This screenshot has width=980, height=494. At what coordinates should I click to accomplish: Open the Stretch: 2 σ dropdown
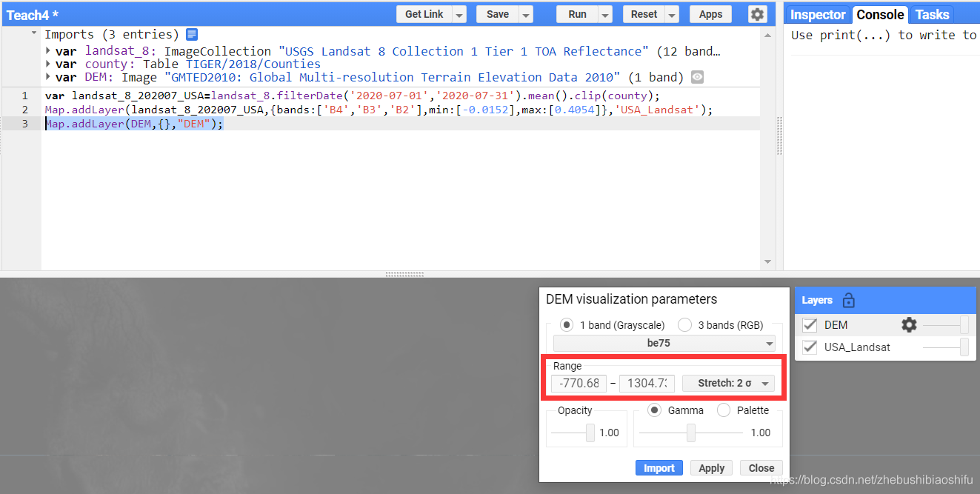tap(728, 383)
